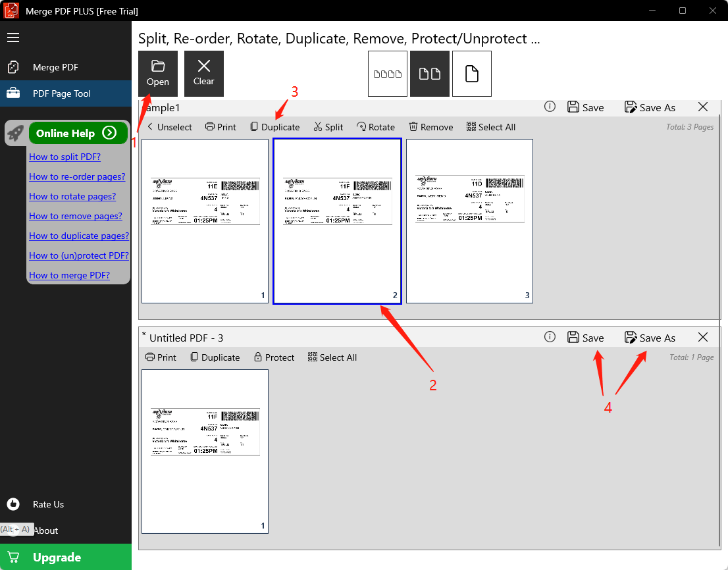This screenshot has width=728, height=570.
Task: Switch to single-page view
Action: coord(472,74)
